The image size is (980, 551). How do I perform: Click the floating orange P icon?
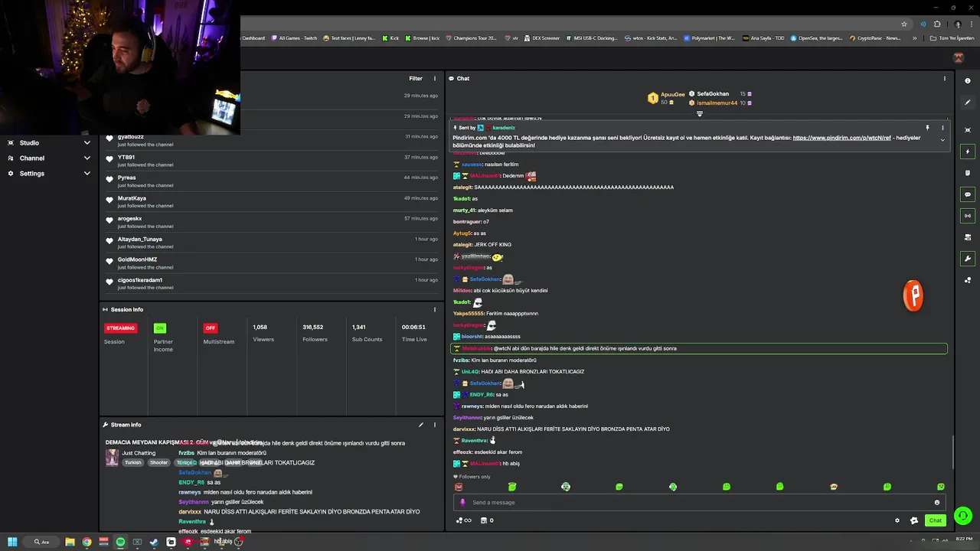click(913, 295)
